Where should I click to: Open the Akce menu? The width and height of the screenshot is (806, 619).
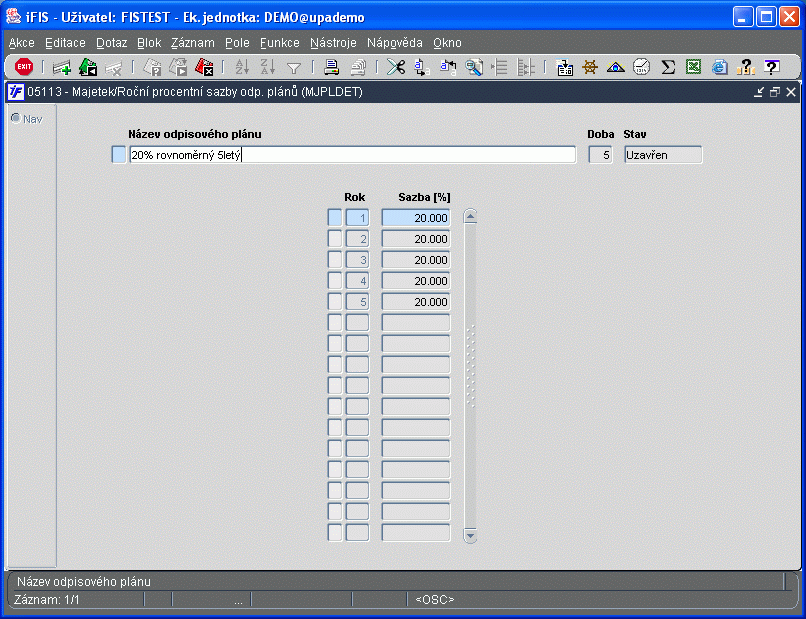tap(22, 43)
